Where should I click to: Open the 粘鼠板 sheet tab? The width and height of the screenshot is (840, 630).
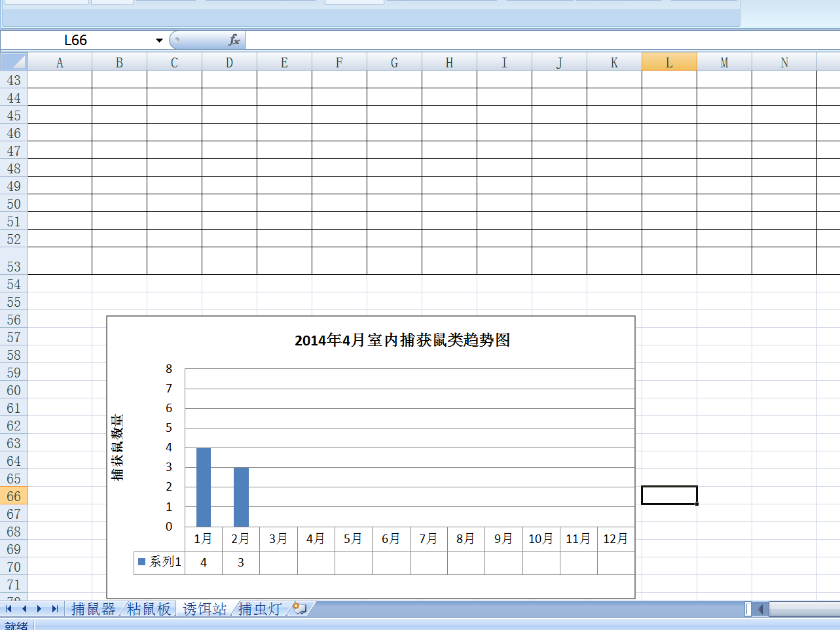[x=149, y=609]
